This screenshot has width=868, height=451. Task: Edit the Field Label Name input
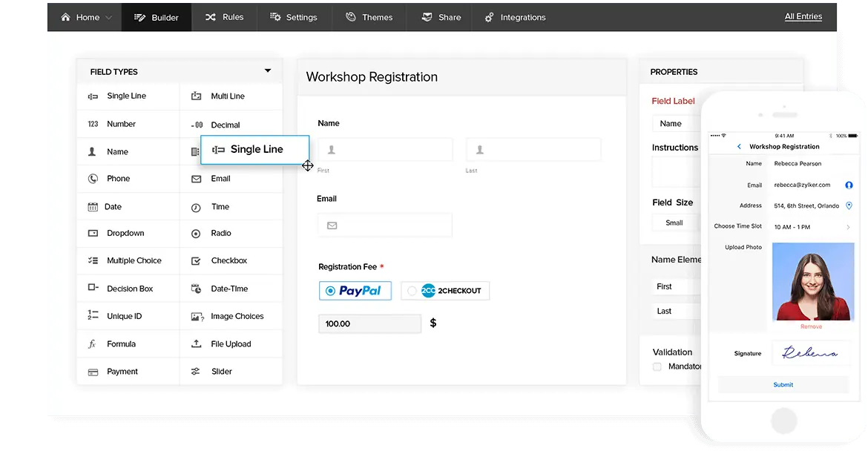[x=677, y=123]
